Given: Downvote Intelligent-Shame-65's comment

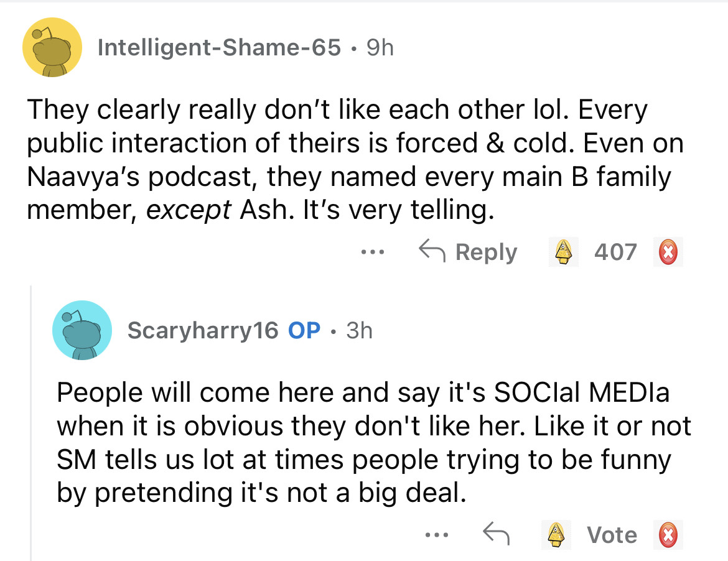Looking at the screenshot, I should pyautogui.click(x=668, y=252).
